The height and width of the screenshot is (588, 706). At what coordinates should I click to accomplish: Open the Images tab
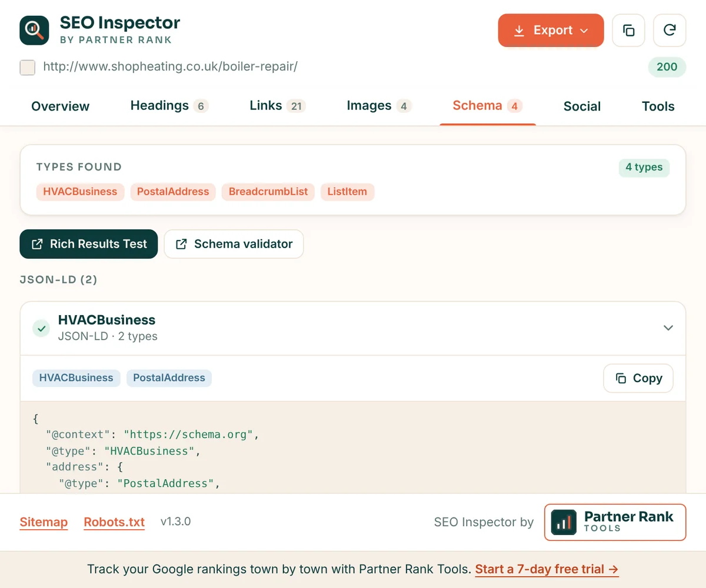point(379,106)
